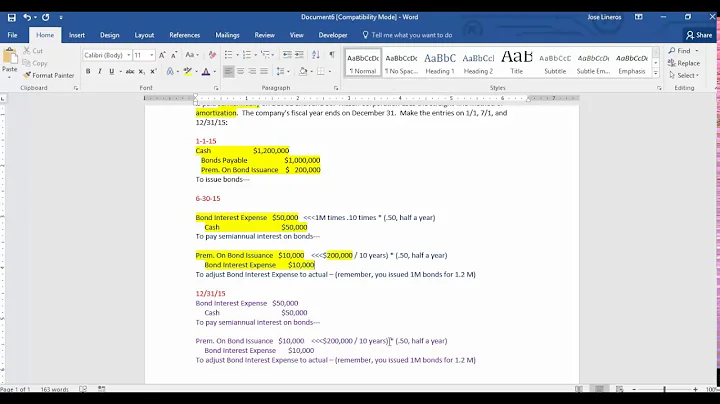Toggle underline formatting
Image resolution: width=720 pixels, height=404 pixels.
[112, 72]
